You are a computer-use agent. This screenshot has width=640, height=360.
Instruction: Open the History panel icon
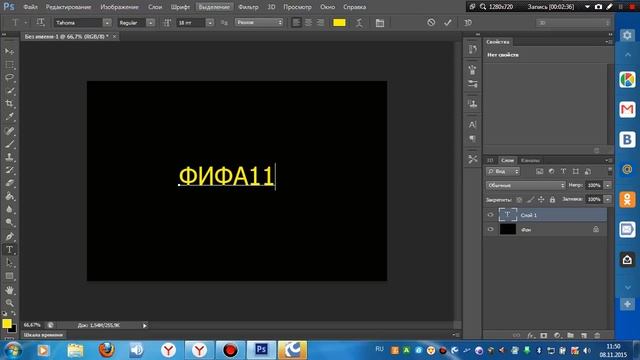473,49
